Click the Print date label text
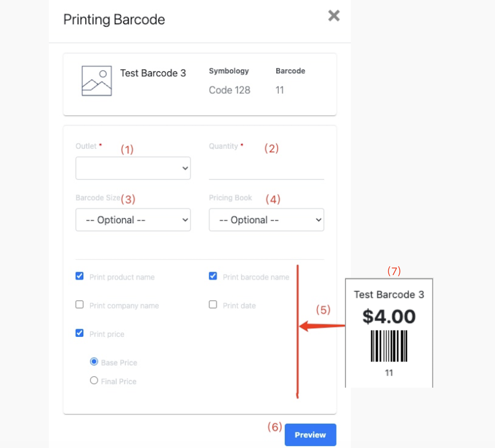 pyautogui.click(x=239, y=306)
